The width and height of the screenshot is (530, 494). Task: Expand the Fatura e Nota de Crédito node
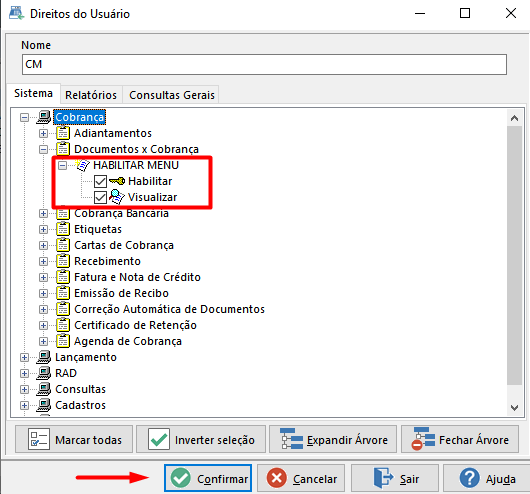click(x=43, y=277)
